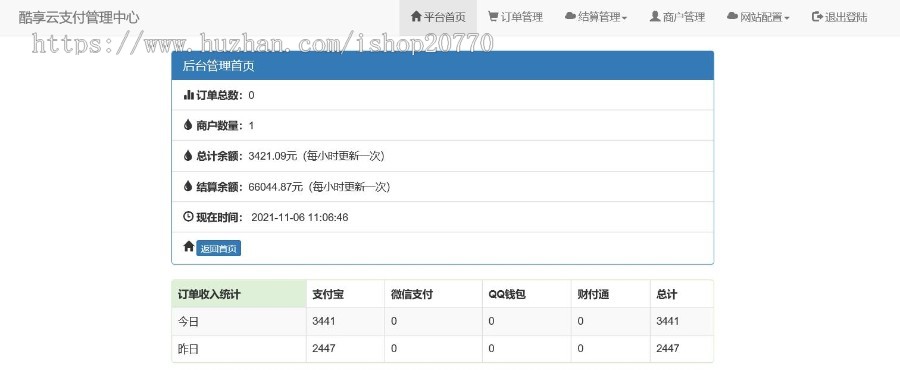Click the droplet icon beside 商户数量

pyautogui.click(x=188, y=125)
